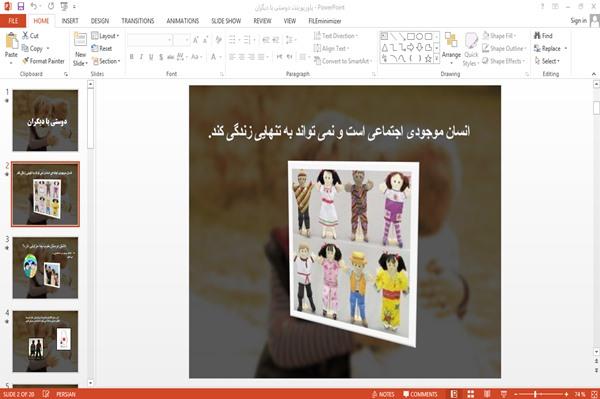The width and height of the screenshot is (600, 399).
Task: Open the Text Direction dropdown
Action: [x=336, y=36]
